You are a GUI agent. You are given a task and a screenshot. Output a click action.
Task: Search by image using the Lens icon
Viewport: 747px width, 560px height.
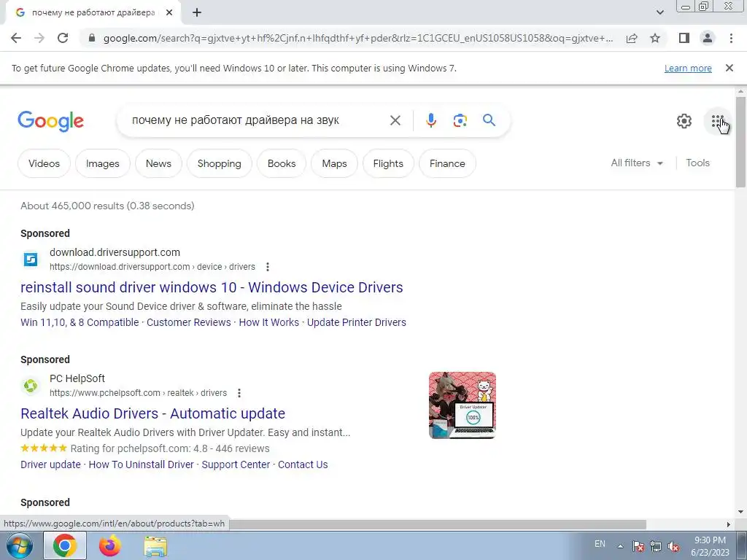pyautogui.click(x=460, y=120)
